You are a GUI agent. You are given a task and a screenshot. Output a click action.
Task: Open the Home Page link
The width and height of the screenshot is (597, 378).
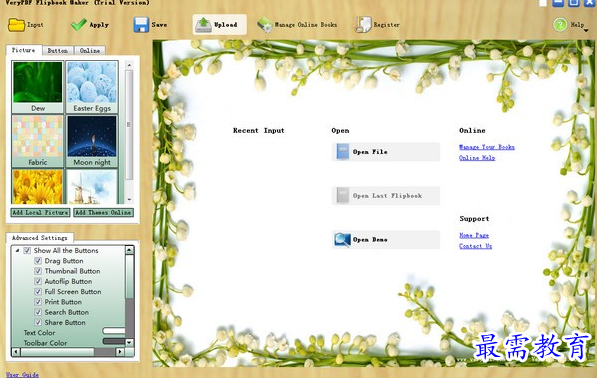click(x=474, y=236)
